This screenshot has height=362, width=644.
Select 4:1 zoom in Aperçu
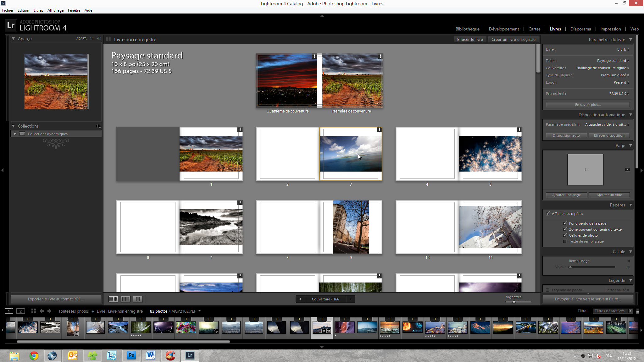coord(99,39)
